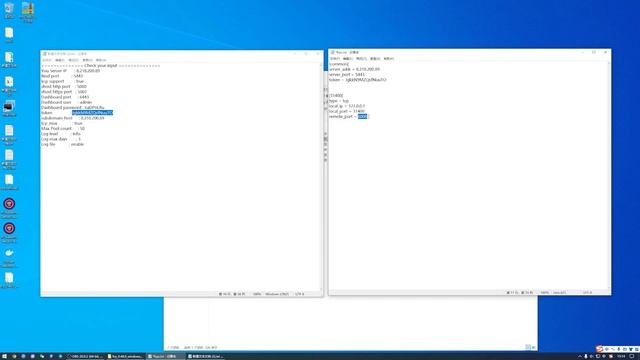Click the red Sogou input method icon

pos(599,349)
